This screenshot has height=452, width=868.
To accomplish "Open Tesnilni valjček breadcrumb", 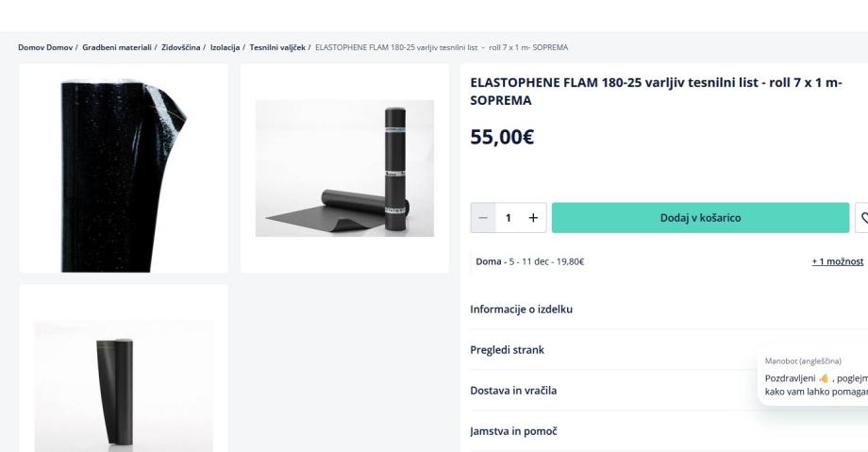I will click(x=277, y=47).
